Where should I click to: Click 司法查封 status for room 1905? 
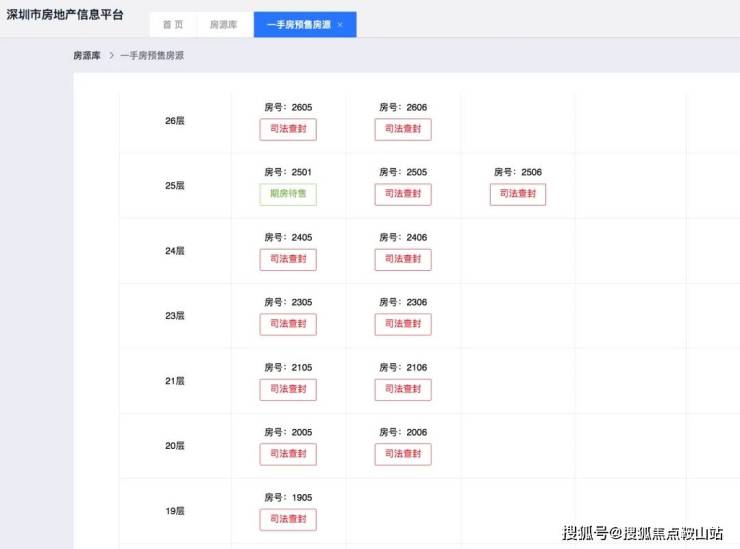tap(288, 519)
